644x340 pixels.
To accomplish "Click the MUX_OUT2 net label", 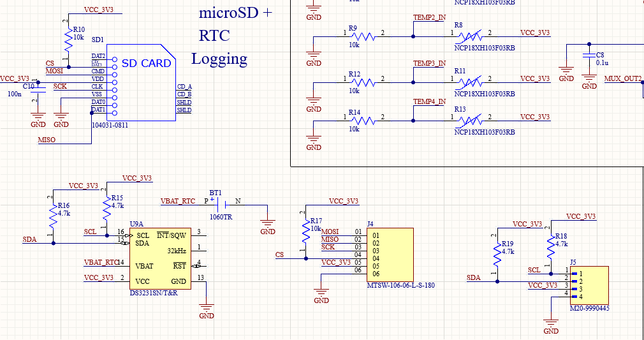I will coord(623,78).
